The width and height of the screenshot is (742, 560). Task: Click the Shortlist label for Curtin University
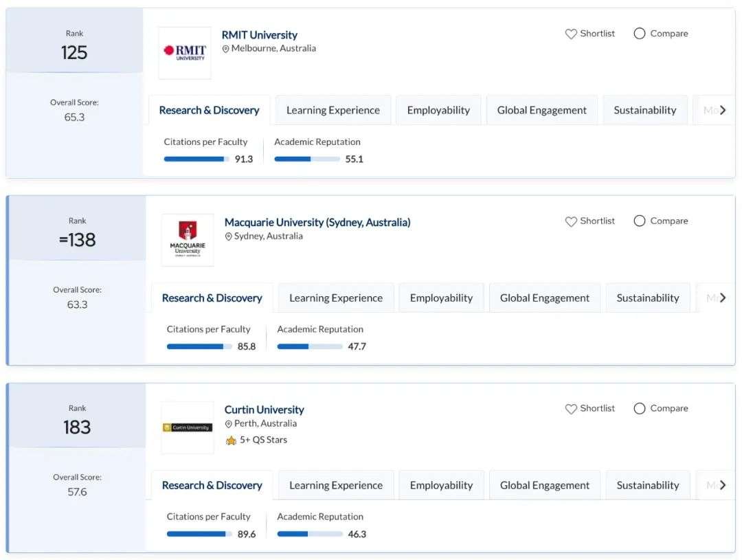pyautogui.click(x=597, y=409)
